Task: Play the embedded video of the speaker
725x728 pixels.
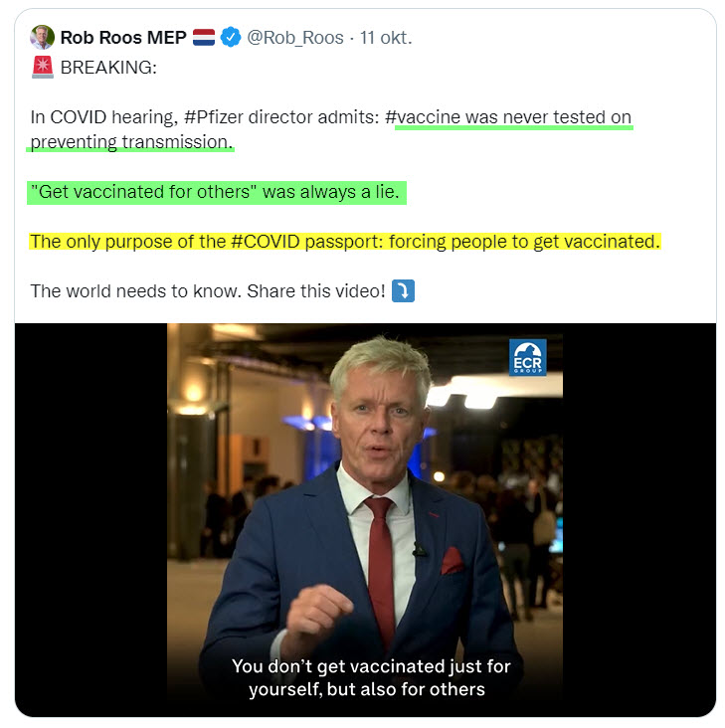Action: (x=365, y=520)
